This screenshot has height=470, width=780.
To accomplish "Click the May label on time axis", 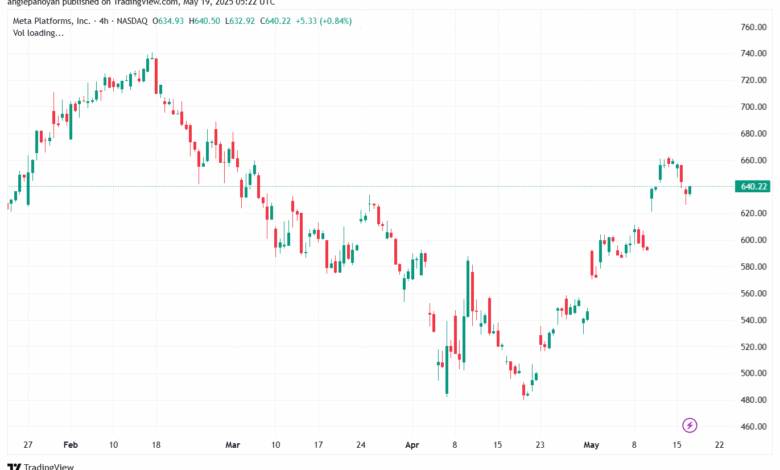I will coord(591,445).
